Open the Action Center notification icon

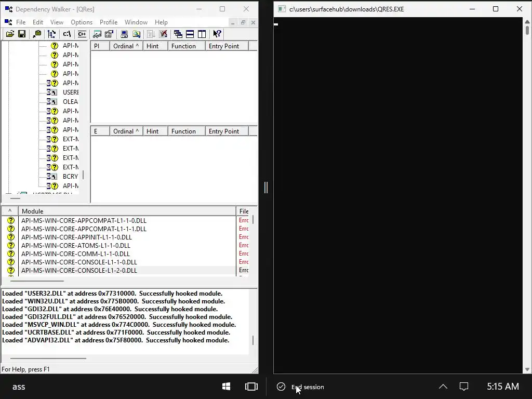point(464,387)
